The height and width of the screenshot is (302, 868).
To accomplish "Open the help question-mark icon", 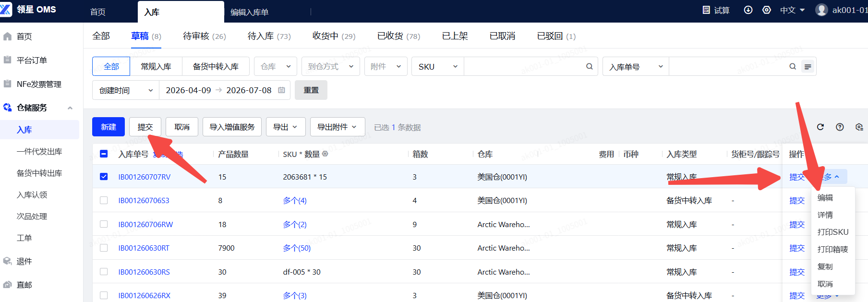I will (x=840, y=127).
